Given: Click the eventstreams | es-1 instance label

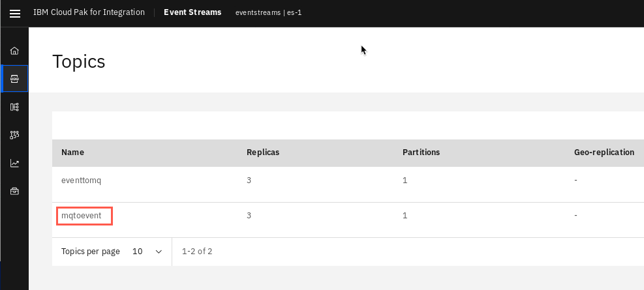Looking at the screenshot, I should coord(269,12).
